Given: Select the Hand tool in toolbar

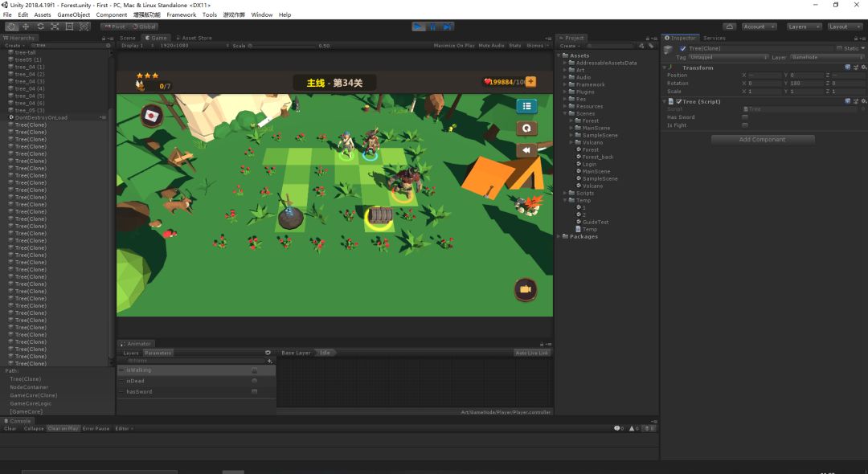Looking at the screenshot, I should click(x=11, y=27).
